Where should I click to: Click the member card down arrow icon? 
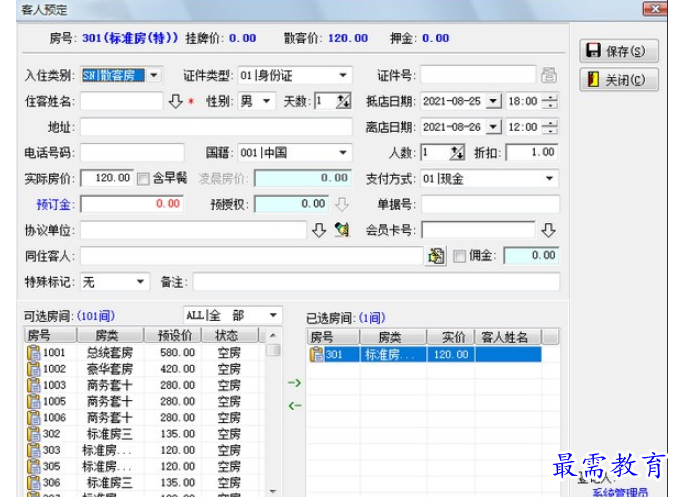point(548,230)
